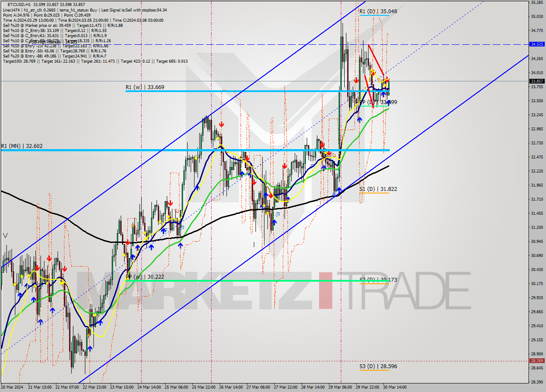The width and height of the screenshot is (546, 392).
Task: Select 32.220 on the price scale
Action: click(537, 171)
